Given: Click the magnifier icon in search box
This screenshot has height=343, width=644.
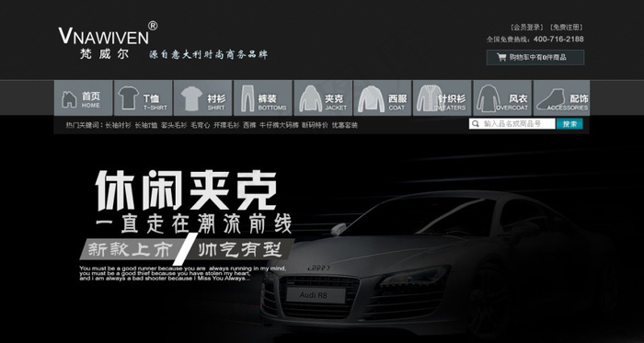Looking at the screenshot, I should coord(476,123).
